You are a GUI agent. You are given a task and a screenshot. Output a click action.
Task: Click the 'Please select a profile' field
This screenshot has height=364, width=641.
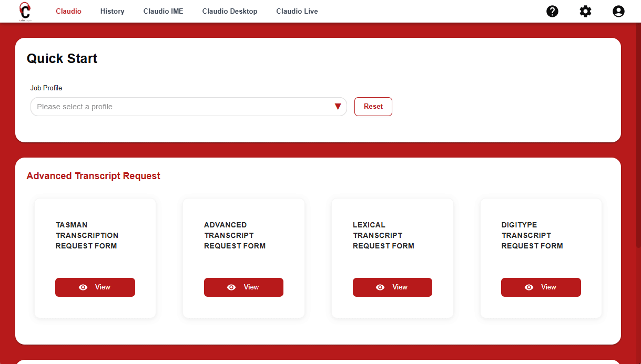(x=189, y=107)
